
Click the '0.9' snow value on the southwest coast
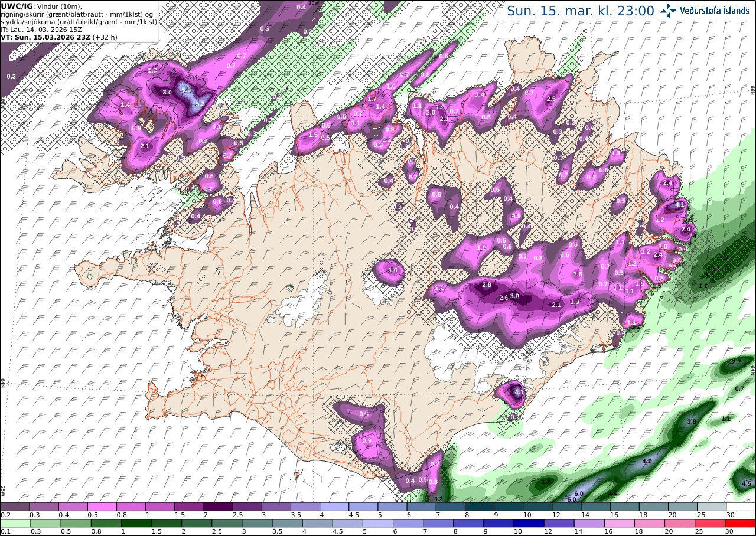click(x=366, y=440)
